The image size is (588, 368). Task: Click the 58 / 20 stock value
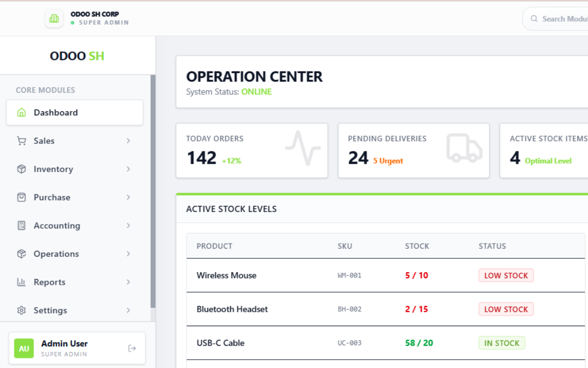coord(419,343)
